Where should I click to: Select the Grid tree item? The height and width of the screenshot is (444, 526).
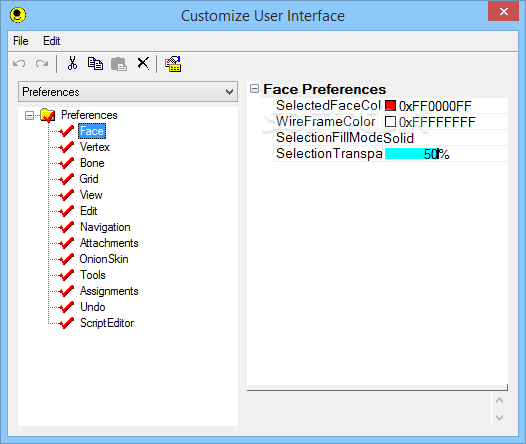[89, 179]
